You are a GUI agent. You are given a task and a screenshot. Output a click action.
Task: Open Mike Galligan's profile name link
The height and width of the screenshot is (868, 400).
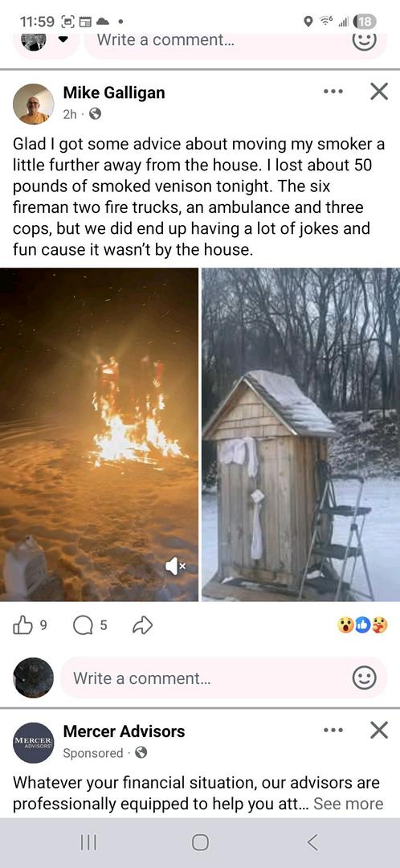click(114, 92)
